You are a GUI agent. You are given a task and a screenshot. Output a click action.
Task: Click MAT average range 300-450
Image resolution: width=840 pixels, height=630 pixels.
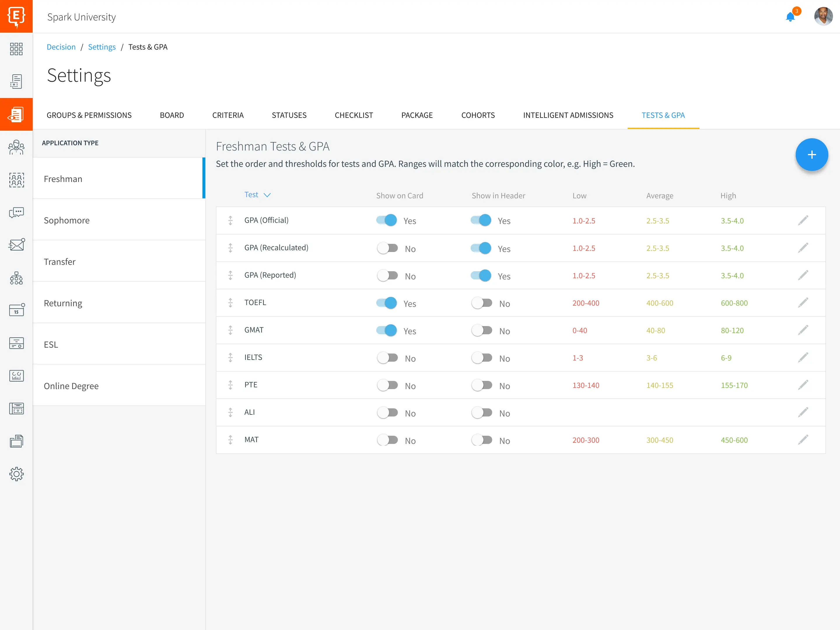click(x=660, y=440)
